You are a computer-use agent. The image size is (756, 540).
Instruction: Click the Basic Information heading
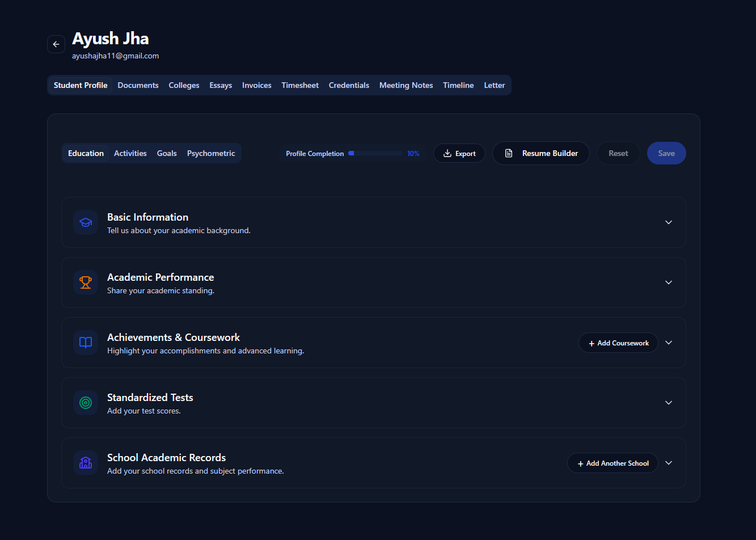point(148,217)
